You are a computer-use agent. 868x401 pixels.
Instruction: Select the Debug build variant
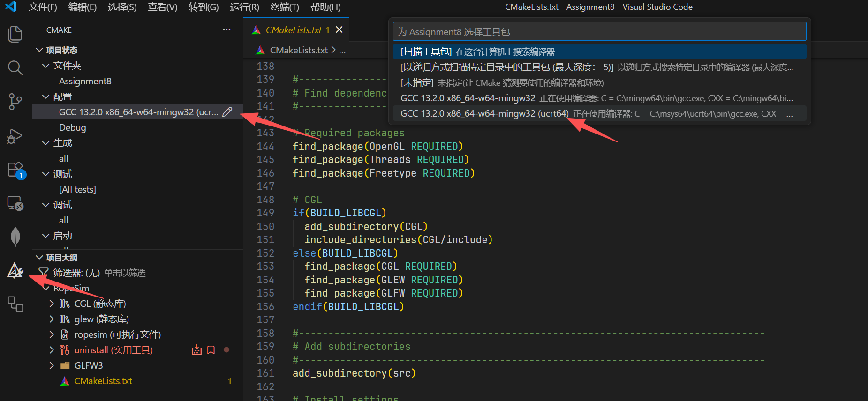[x=72, y=127]
